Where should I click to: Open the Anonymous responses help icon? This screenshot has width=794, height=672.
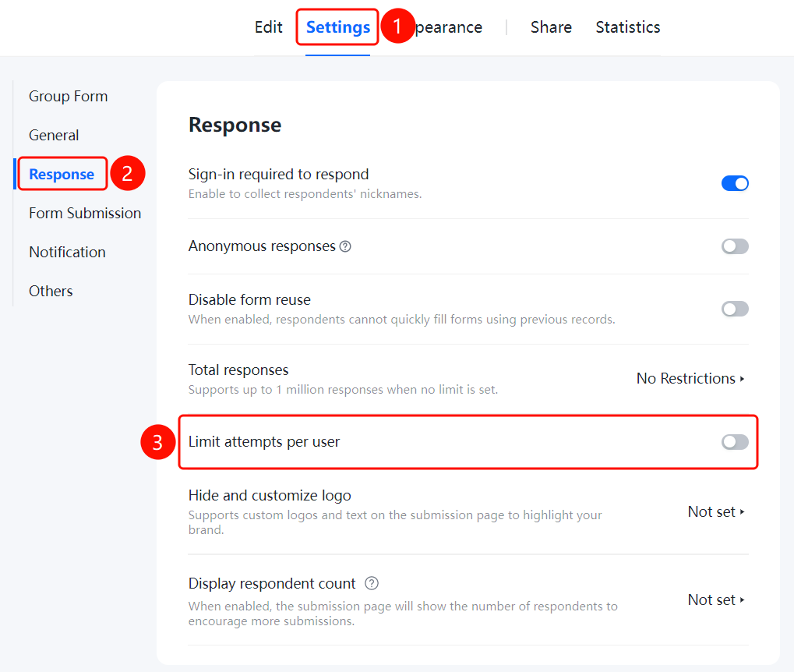click(345, 246)
